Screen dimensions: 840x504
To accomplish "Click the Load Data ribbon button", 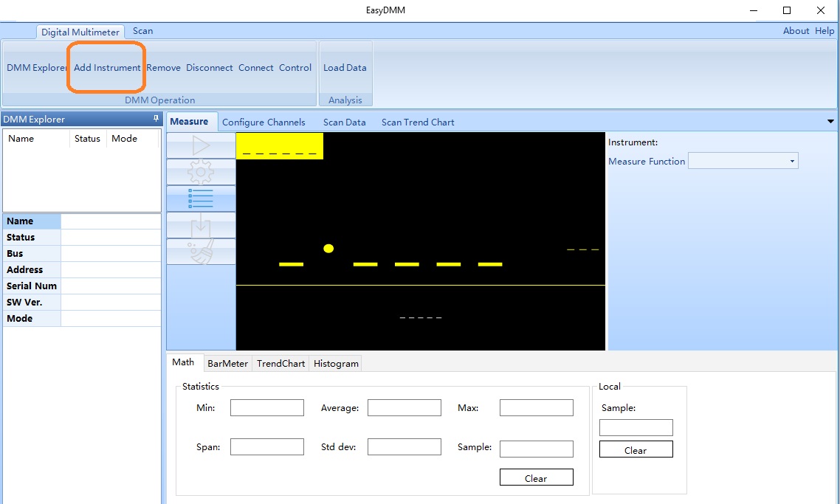I will (x=345, y=68).
